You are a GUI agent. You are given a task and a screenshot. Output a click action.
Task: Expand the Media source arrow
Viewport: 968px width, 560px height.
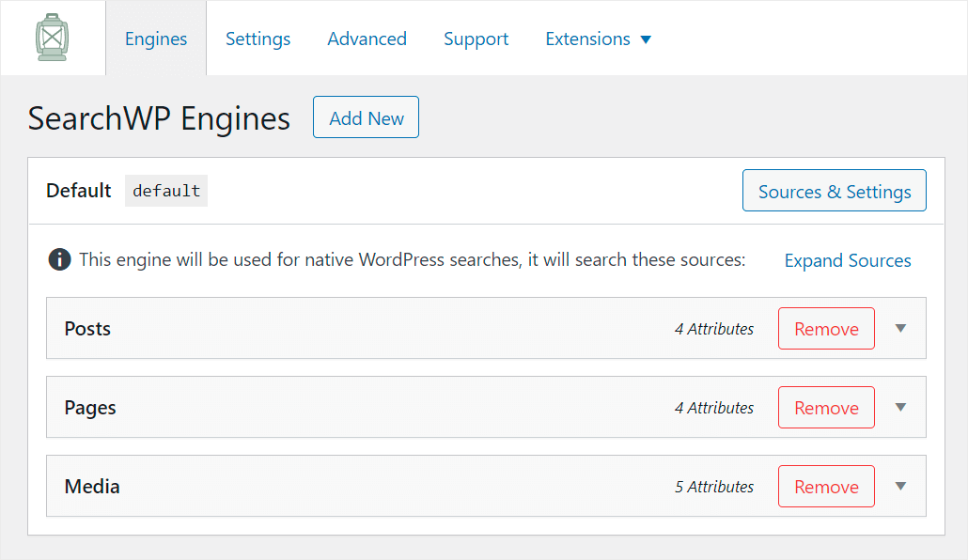point(900,487)
